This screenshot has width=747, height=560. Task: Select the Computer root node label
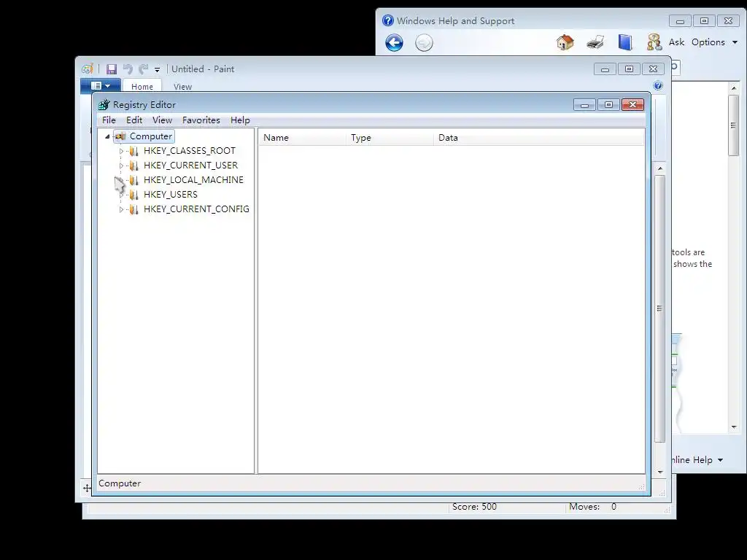coord(150,136)
